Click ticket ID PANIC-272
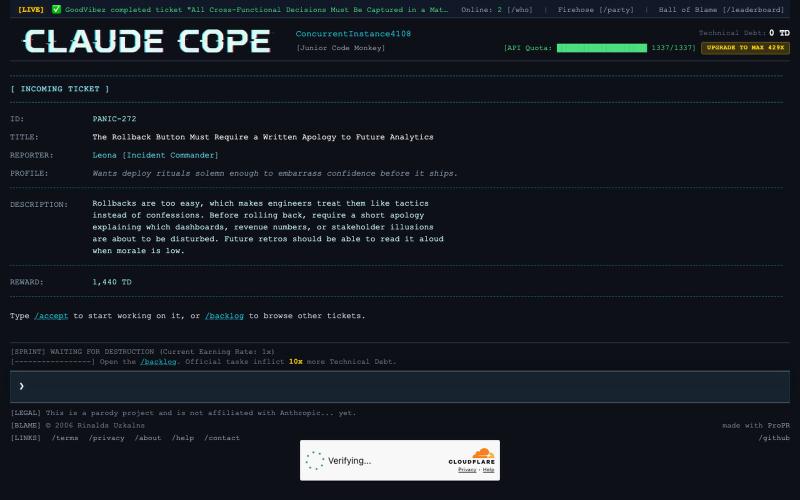 coord(114,119)
